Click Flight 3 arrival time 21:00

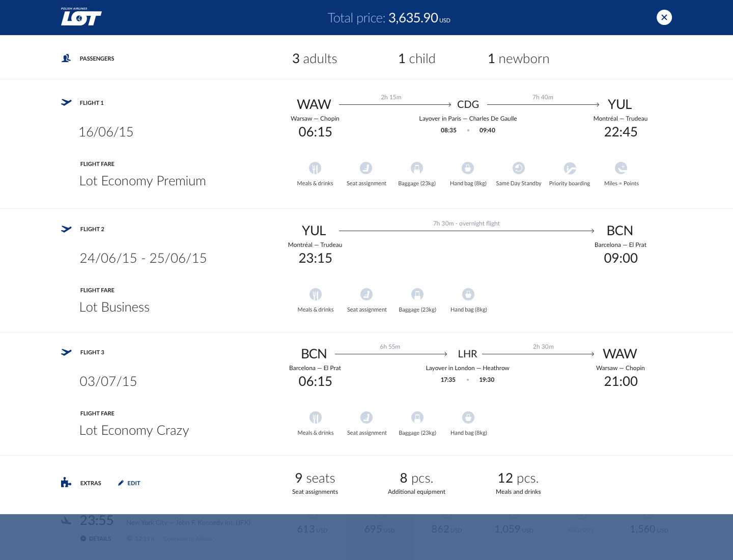point(621,381)
